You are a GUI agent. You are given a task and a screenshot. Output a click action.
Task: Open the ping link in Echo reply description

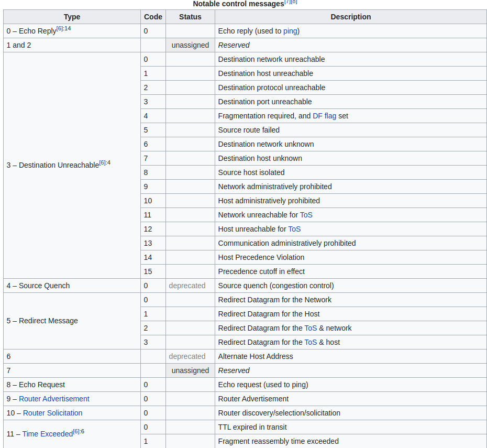290,31
